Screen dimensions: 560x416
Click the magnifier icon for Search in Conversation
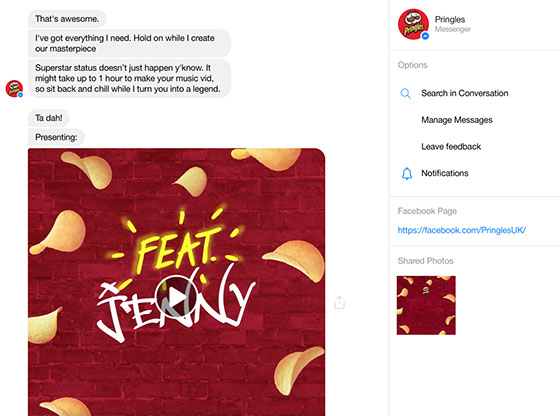(x=405, y=94)
